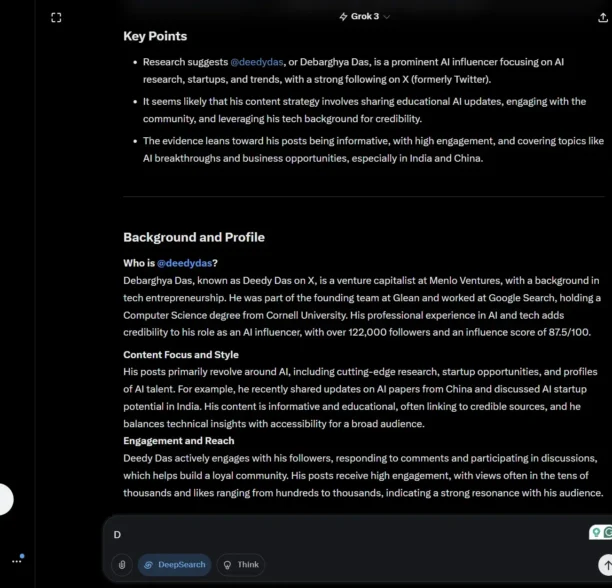This screenshot has height=588, width=612.
Task: Select the Engagement and Reach subheading
Action: pos(179,441)
